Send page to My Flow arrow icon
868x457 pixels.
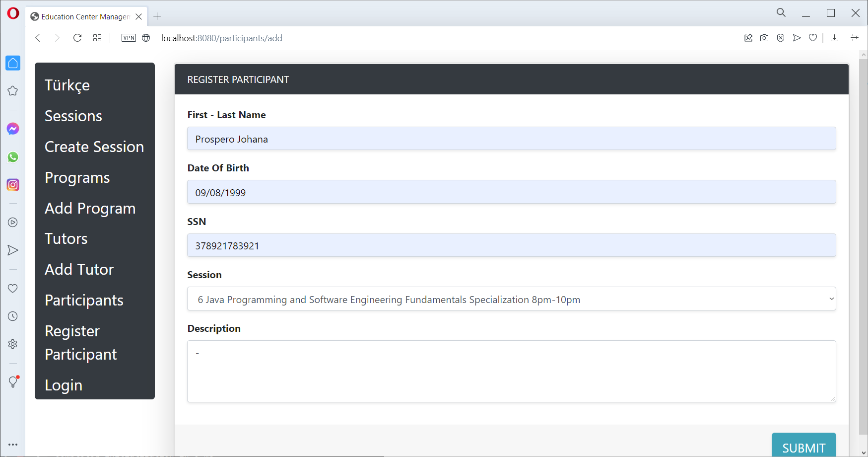click(797, 38)
